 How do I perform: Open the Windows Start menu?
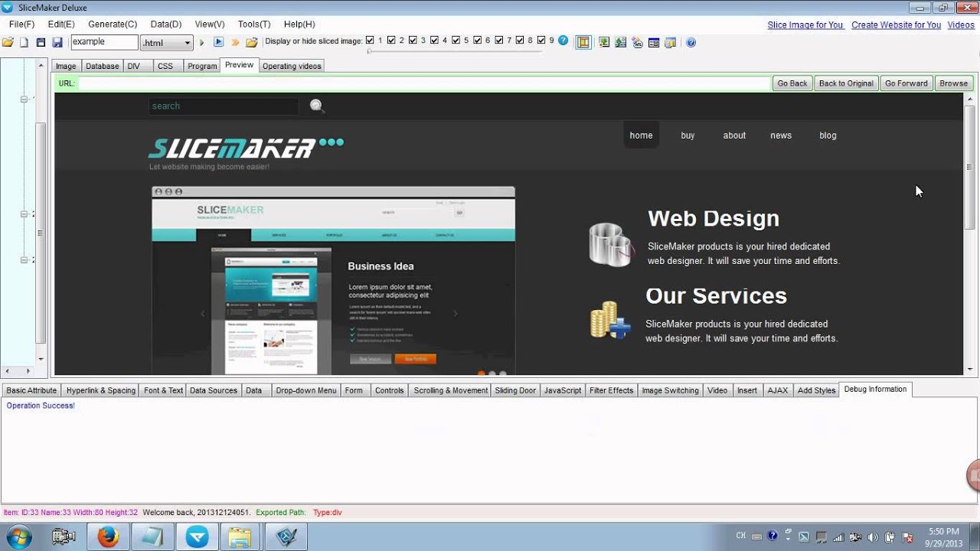tap(18, 537)
